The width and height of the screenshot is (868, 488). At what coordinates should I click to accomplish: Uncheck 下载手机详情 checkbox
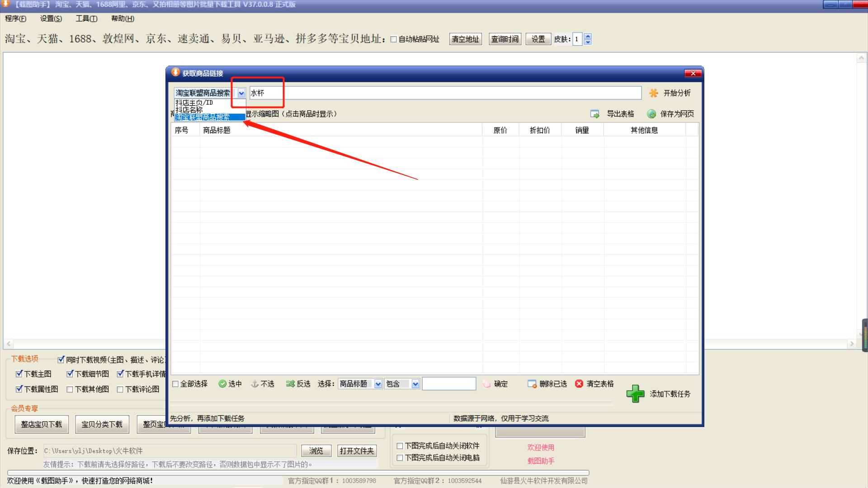[x=120, y=374]
